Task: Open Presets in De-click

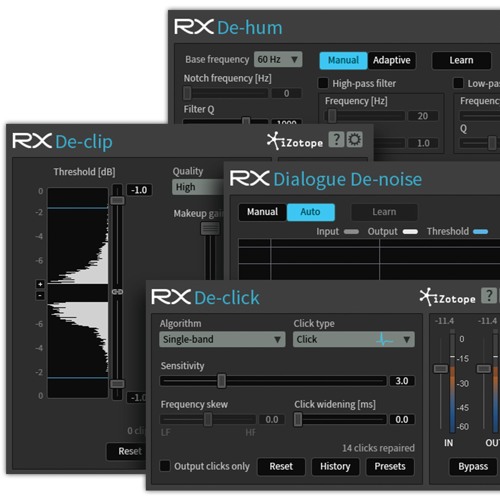Action: [x=390, y=466]
